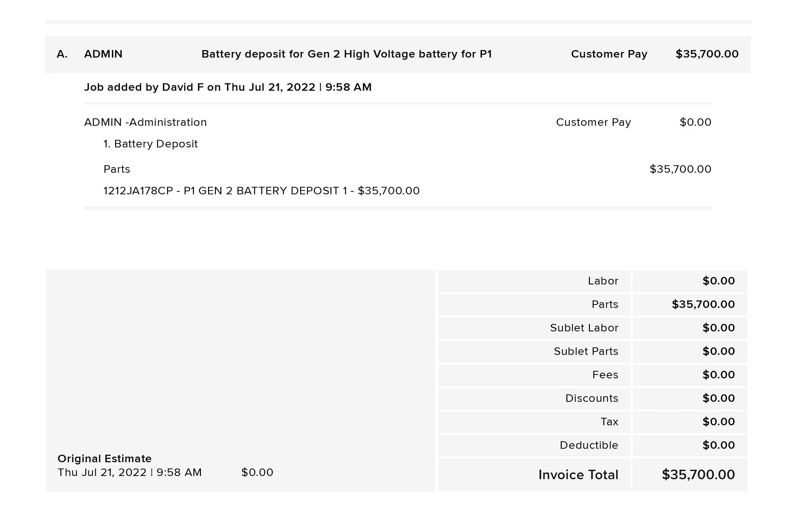Click the Deductible summary row

click(x=592, y=445)
